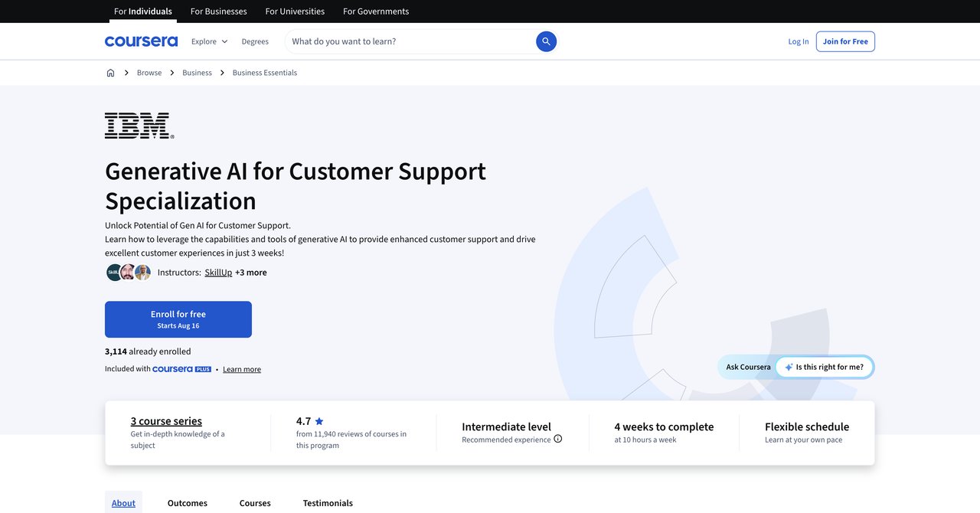Viewport: 980px width, 513px height.
Task: Expand the Explore dropdown menu
Action: [x=210, y=41]
